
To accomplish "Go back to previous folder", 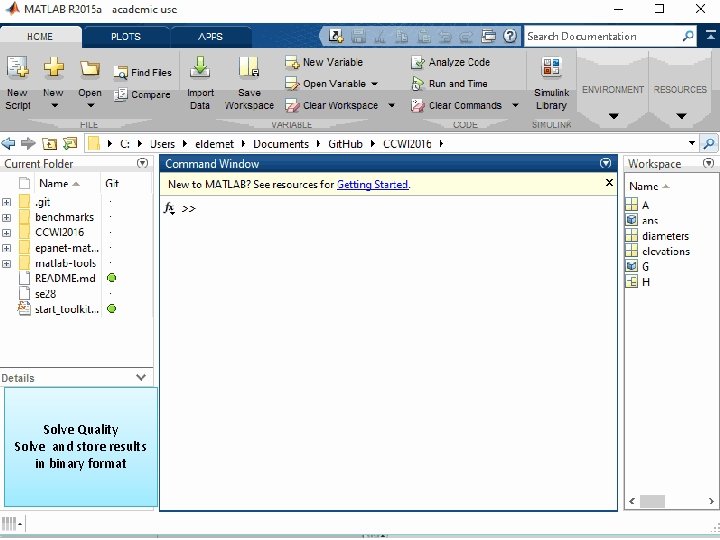I will (x=8, y=144).
